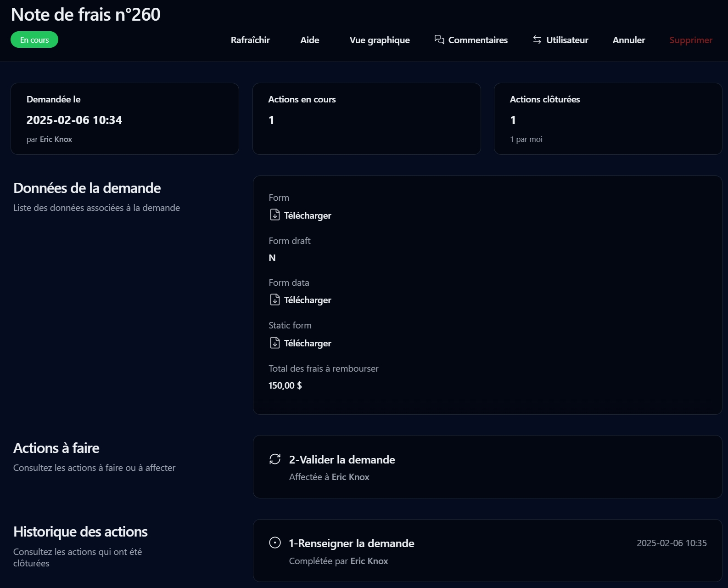Delete the request via Supprimer

690,40
